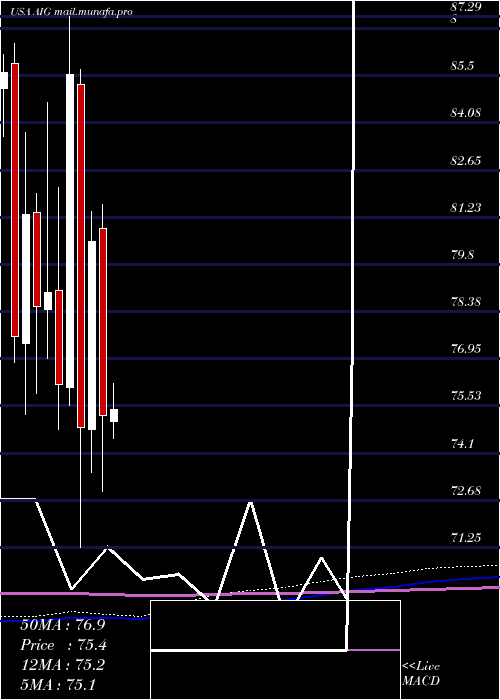Click the tall white candlestick that reaches 85.5
The width and height of the screenshot is (500, 700).
(70, 231)
